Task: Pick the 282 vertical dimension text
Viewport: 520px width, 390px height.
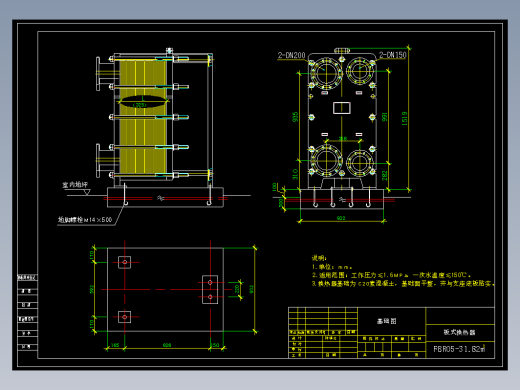Action: click(x=384, y=176)
